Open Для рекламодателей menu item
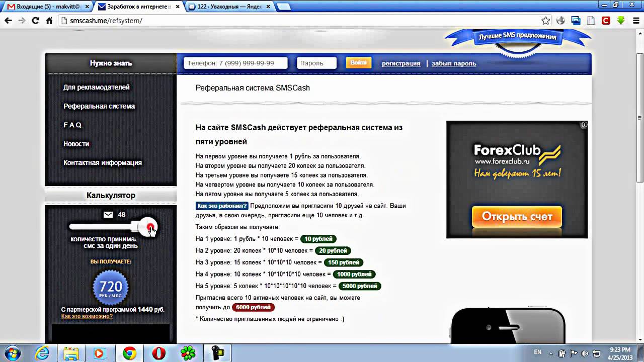644x362 pixels. coord(97,87)
